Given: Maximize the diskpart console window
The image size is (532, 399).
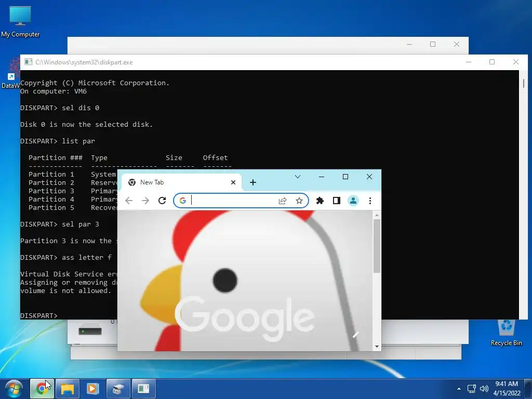Looking at the screenshot, I should pyautogui.click(x=492, y=62).
